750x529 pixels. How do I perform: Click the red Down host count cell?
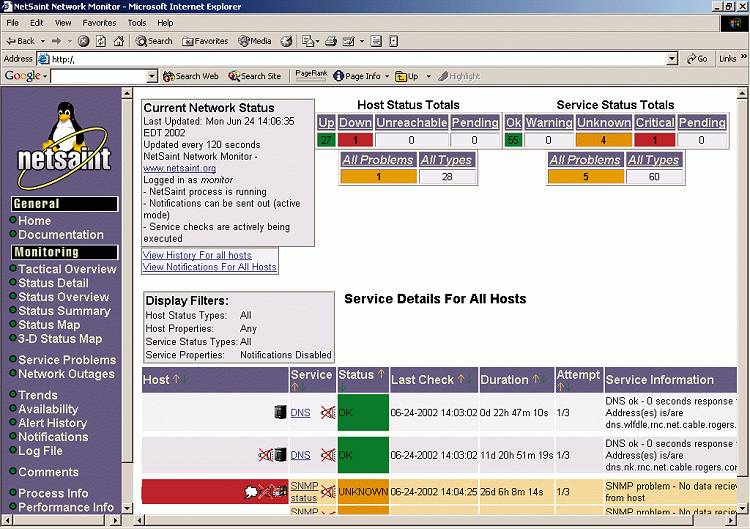tap(355, 140)
